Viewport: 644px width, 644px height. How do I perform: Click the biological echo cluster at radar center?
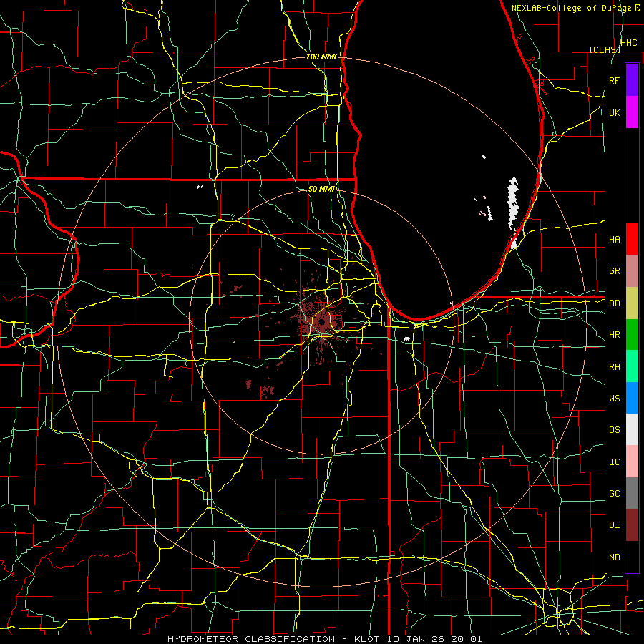tap(322, 323)
